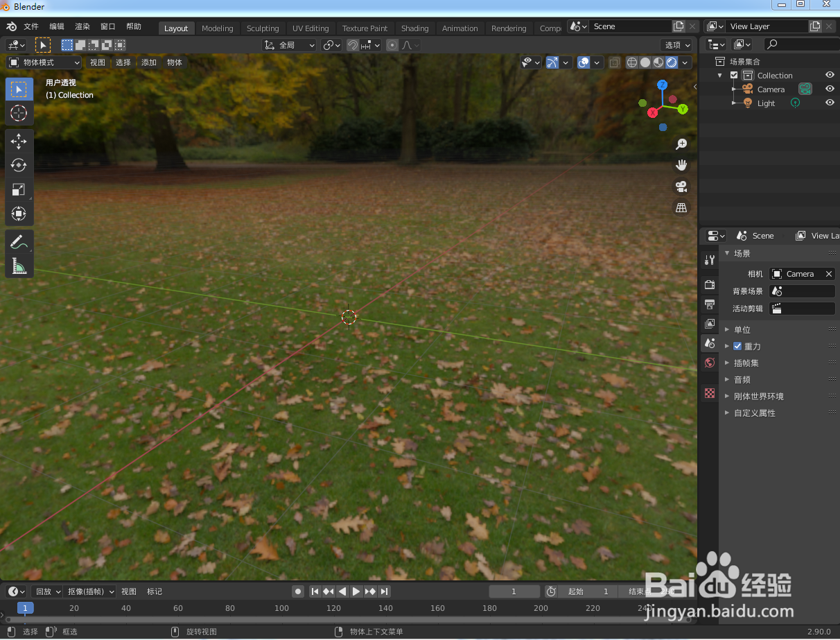Image resolution: width=840 pixels, height=640 pixels.
Task: Collapse the Collection in the outliner
Action: pos(719,75)
